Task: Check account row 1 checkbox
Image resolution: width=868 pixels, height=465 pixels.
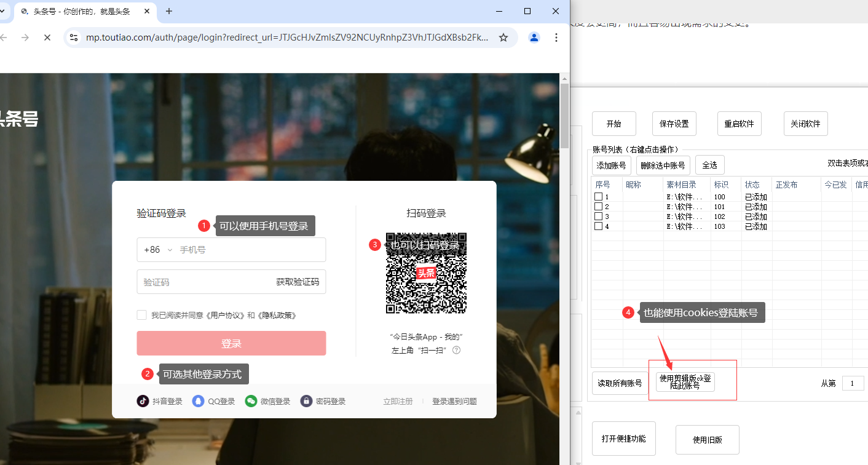Action: (598, 197)
